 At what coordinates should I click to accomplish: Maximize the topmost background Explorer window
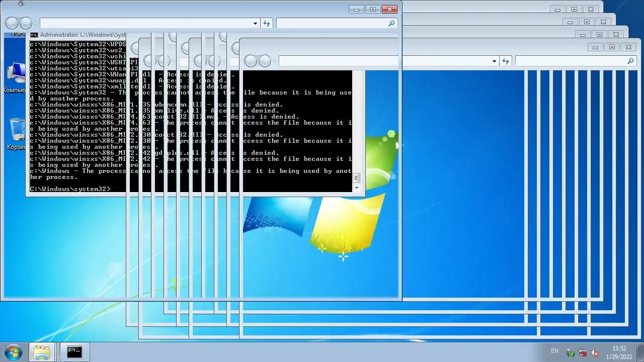point(574,9)
